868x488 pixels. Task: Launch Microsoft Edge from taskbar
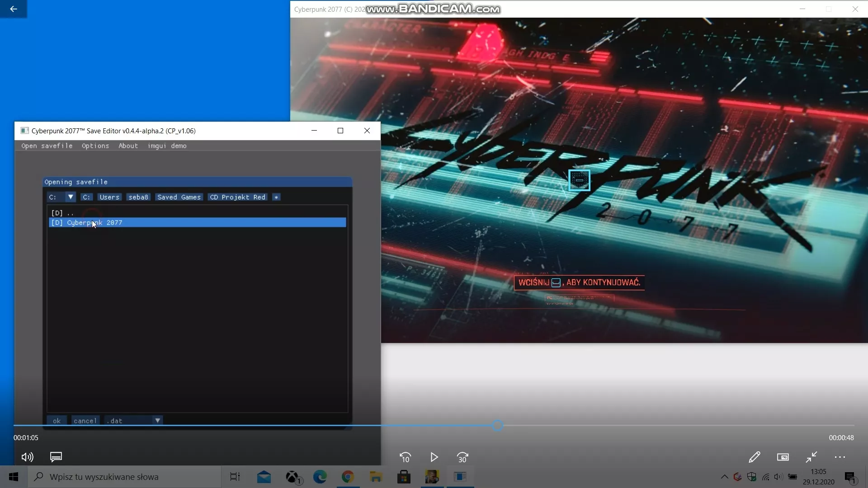point(320,477)
